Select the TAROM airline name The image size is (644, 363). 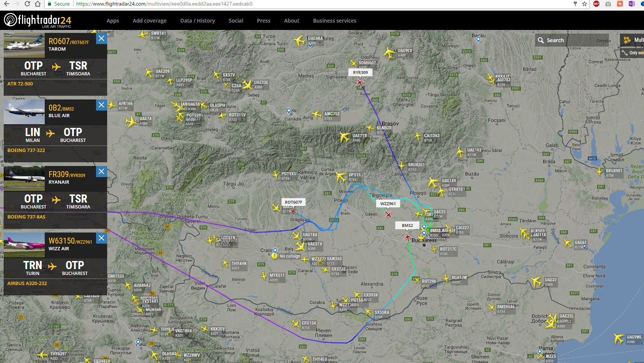click(57, 49)
